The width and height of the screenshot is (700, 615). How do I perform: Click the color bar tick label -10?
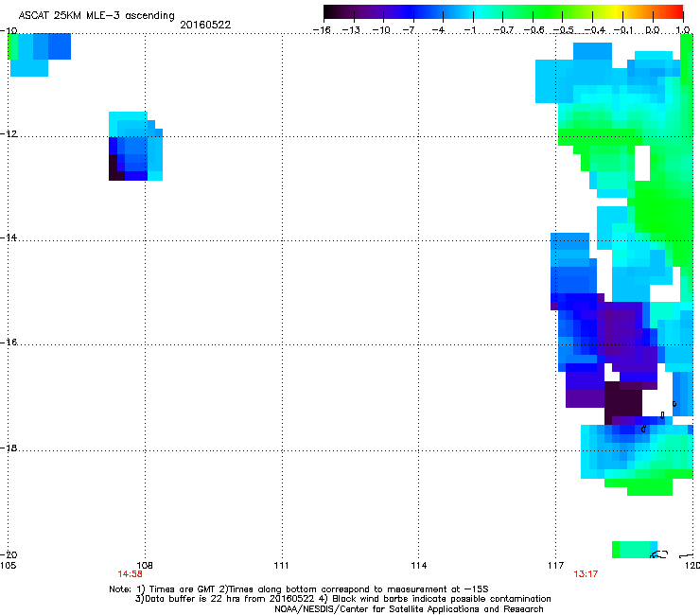pyautogui.click(x=381, y=30)
